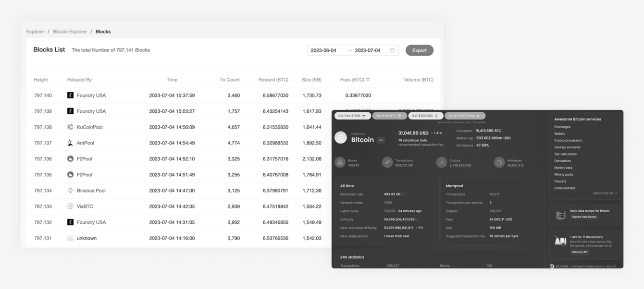
Task: Open Faucets service link
Action: click(x=560, y=181)
